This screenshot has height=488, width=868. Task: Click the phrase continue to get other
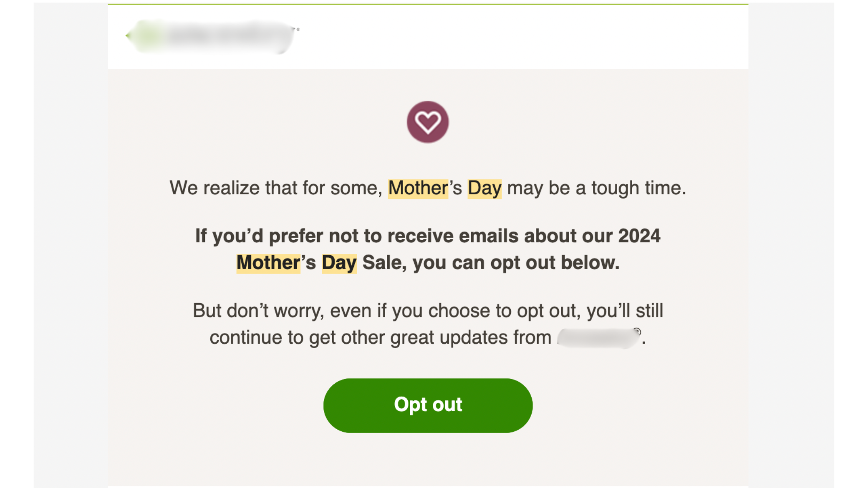pyautogui.click(x=298, y=338)
